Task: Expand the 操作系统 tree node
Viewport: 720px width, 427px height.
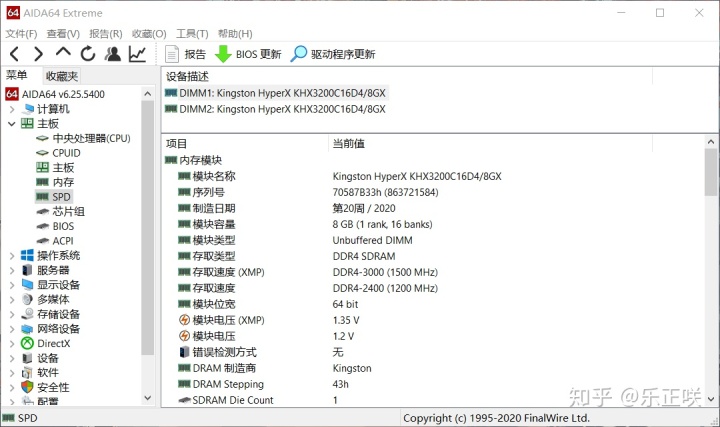Action: (x=12, y=256)
